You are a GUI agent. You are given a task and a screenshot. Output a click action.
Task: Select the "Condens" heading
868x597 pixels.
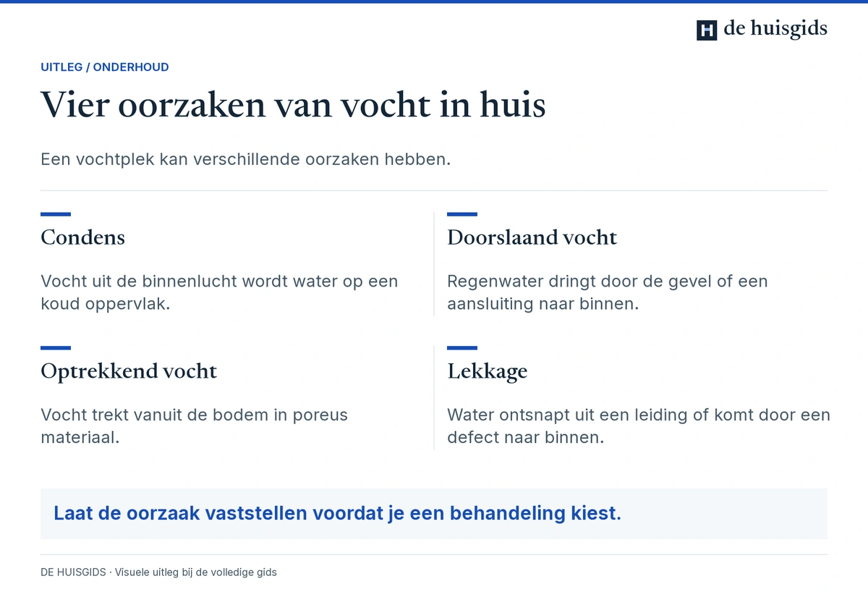point(82,237)
